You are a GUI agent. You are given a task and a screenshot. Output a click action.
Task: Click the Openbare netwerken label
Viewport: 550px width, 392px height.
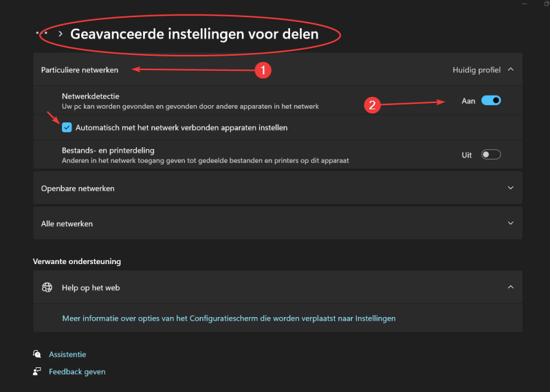(x=78, y=188)
